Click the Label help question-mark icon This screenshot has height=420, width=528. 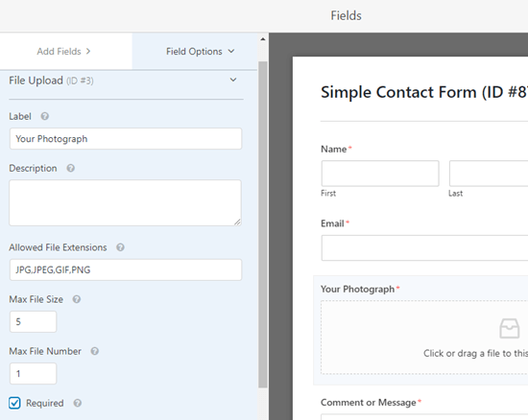45,116
